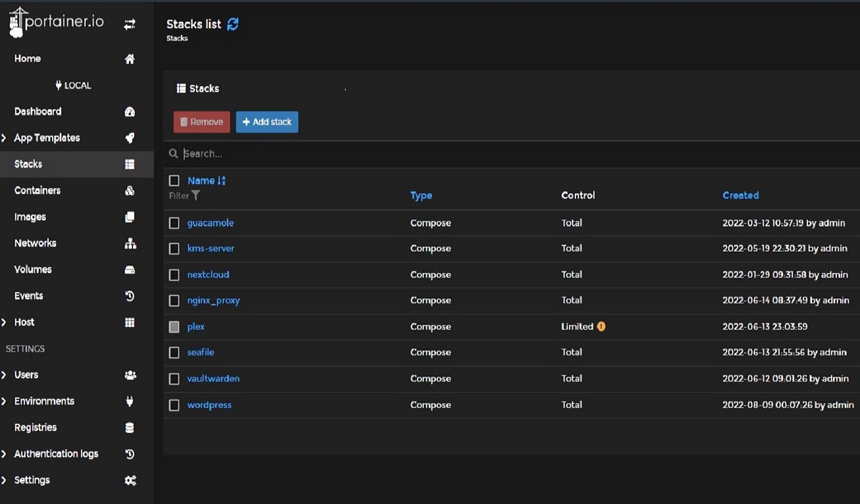Expand the Settings menu chevron
Viewport: 860px width, 504px height.
point(4,480)
